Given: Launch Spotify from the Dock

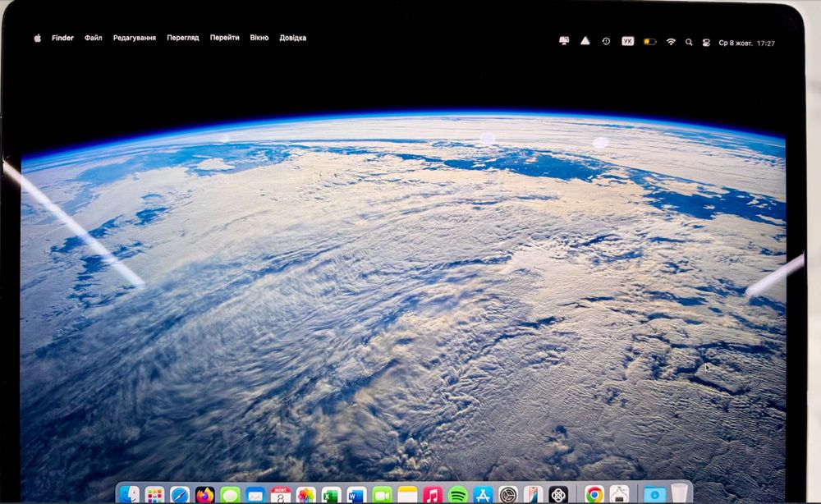Looking at the screenshot, I should click(458, 495).
